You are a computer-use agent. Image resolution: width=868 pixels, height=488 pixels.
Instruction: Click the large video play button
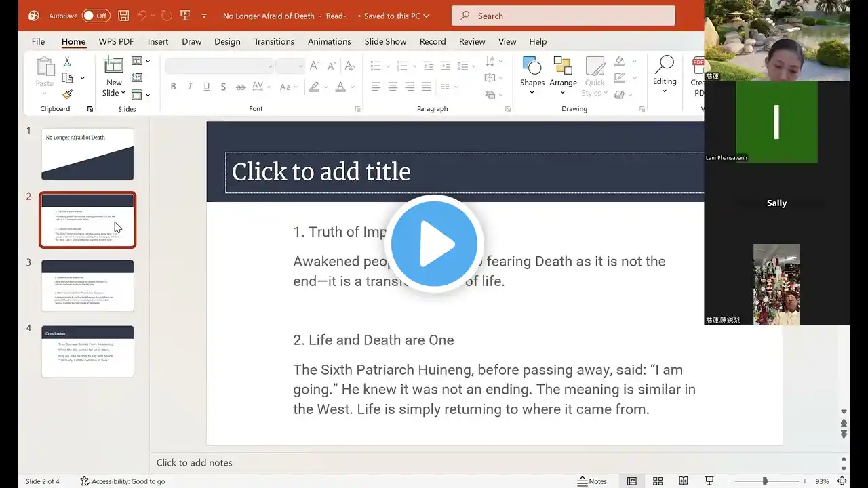coord(434,244)
